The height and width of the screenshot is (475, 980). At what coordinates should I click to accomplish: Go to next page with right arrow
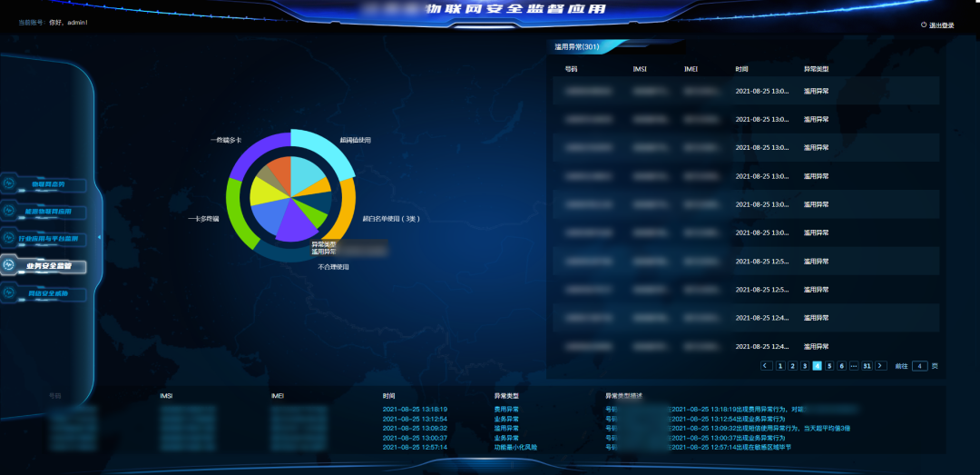click(x=881, y=366)
